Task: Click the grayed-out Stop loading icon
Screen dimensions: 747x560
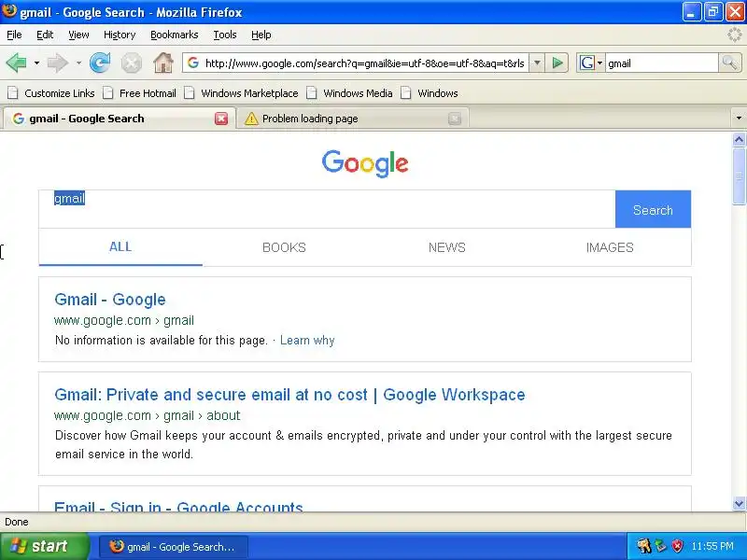Action: click(131, 63)
